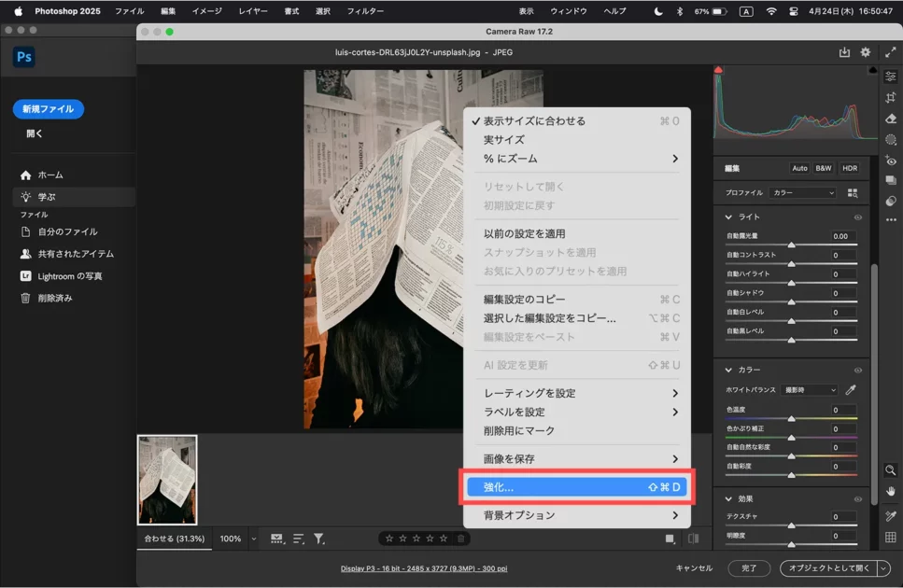Open the フィルター menu in menu bar
The height and width of the screenshot is (588, 903).
pyautogui.click(x=365, y=11)
